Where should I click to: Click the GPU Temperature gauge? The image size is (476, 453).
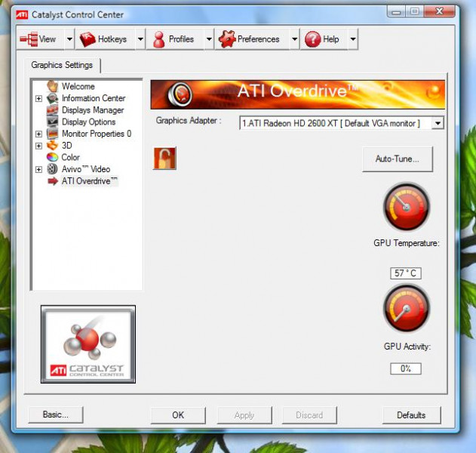click(x=407, y=207)
